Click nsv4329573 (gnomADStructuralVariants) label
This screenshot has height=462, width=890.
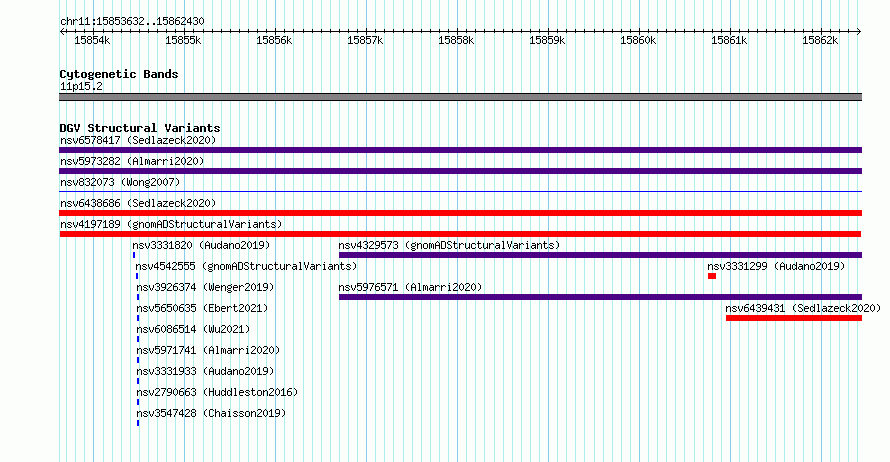449,245
